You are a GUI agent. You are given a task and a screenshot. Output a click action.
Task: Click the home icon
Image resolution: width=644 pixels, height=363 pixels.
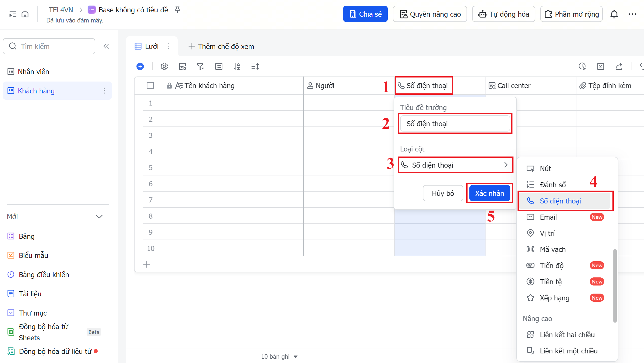[25, 14]
